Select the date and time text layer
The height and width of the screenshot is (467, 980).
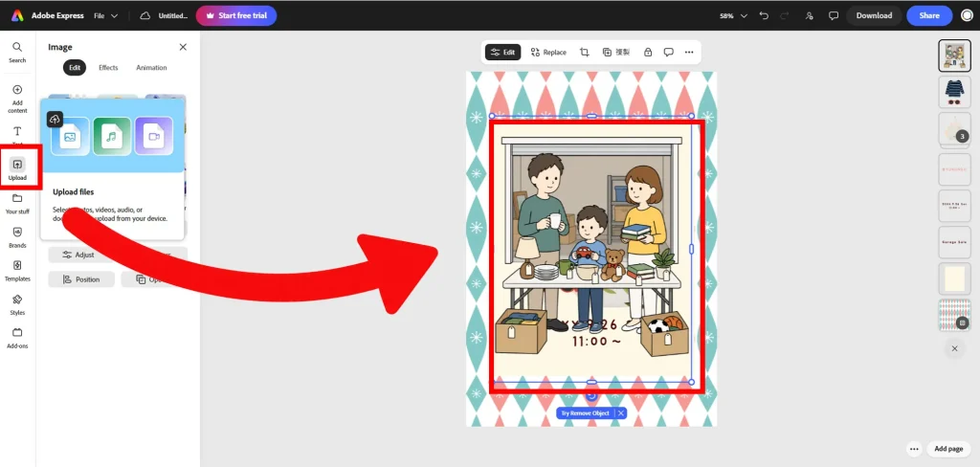coord(954,206)
